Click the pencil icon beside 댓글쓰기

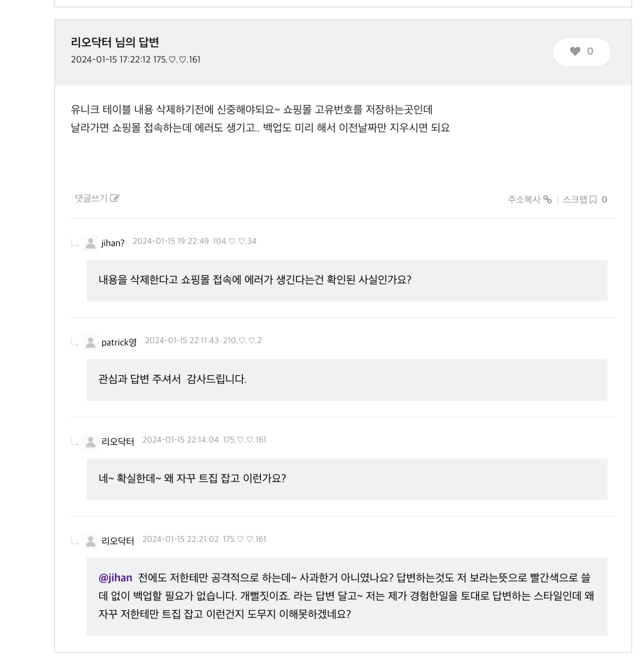pyautogui.click(x=115, y=198)
